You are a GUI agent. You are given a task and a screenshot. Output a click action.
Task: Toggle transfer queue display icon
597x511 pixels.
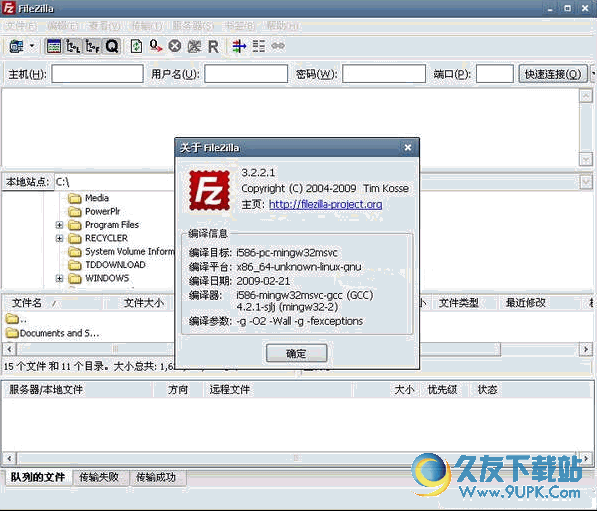point(112,46)
